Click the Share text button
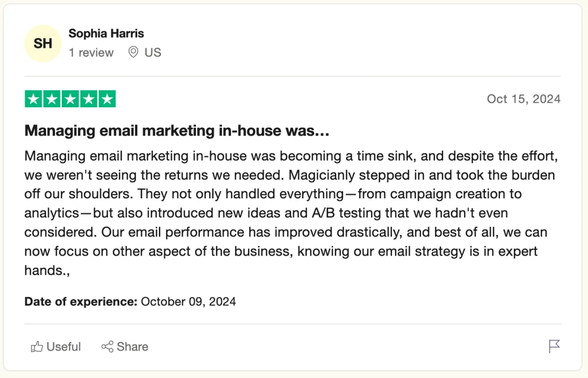The width and height of the screenshot is (588, 378). pyautogui.click(x=132, y=347)
